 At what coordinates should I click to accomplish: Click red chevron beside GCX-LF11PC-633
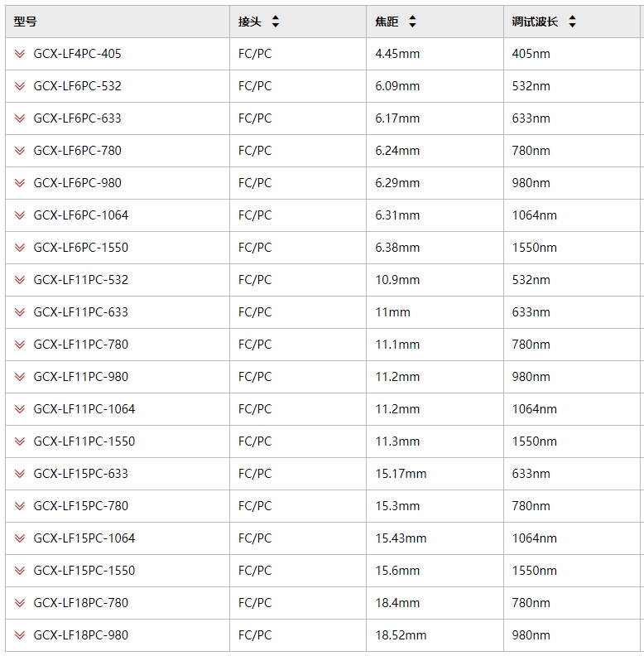[x=20, y=312]
